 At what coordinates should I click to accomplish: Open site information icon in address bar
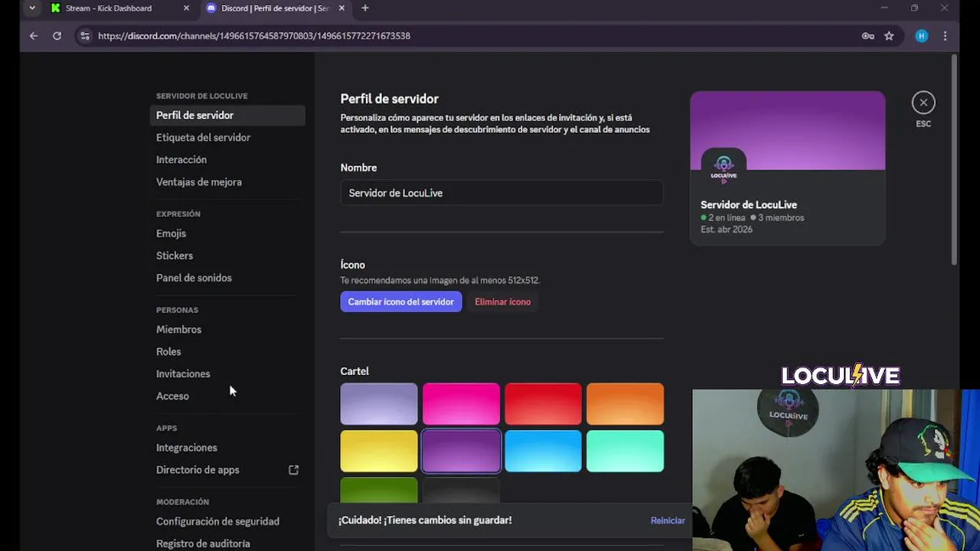[85, 36]
